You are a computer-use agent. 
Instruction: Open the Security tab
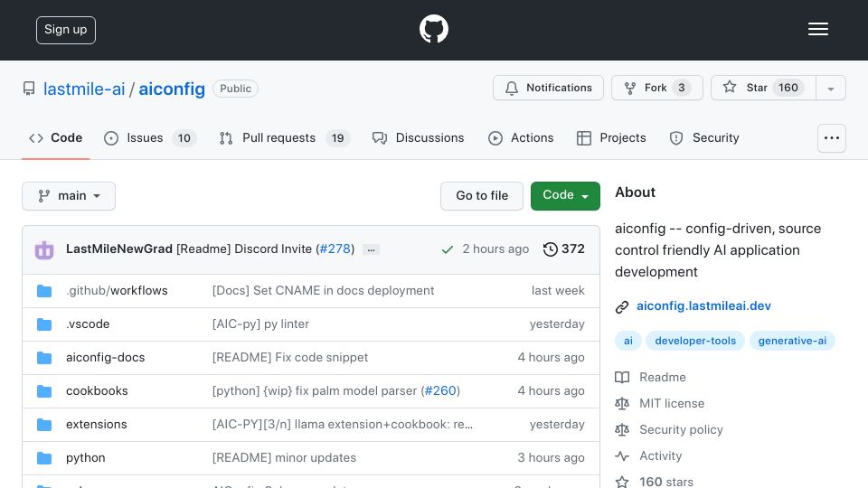[x=704, y=137]
